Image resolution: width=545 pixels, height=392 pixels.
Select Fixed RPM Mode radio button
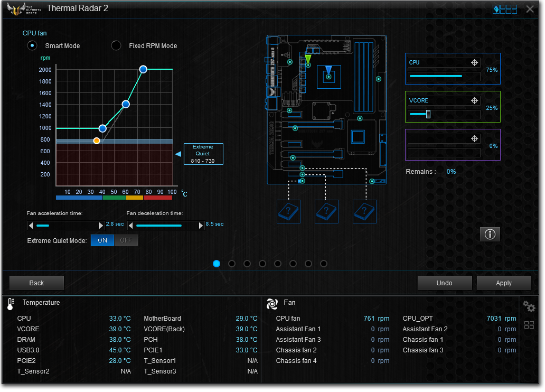click(116, 45)
